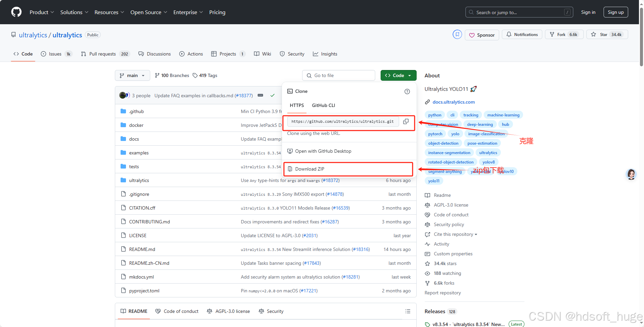Open the Wiki tab
This screenshot has width=644, height=327.
click(262, 54)
